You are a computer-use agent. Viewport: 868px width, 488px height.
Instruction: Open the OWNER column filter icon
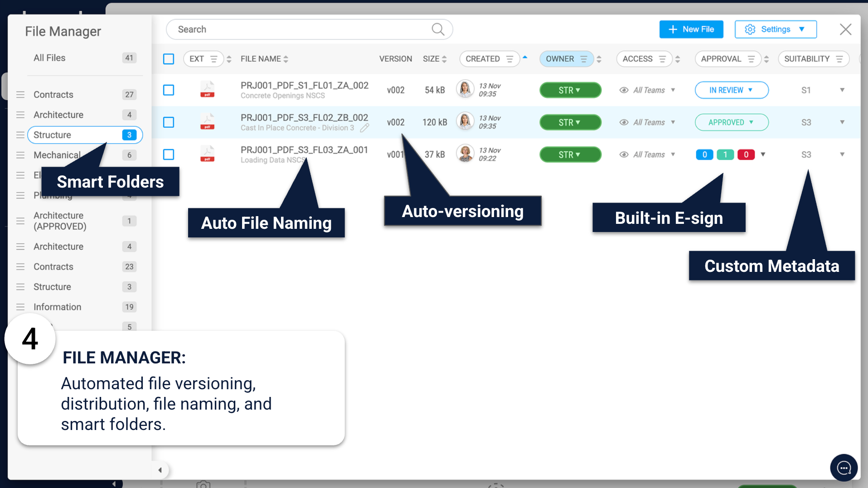coord(584,59)
